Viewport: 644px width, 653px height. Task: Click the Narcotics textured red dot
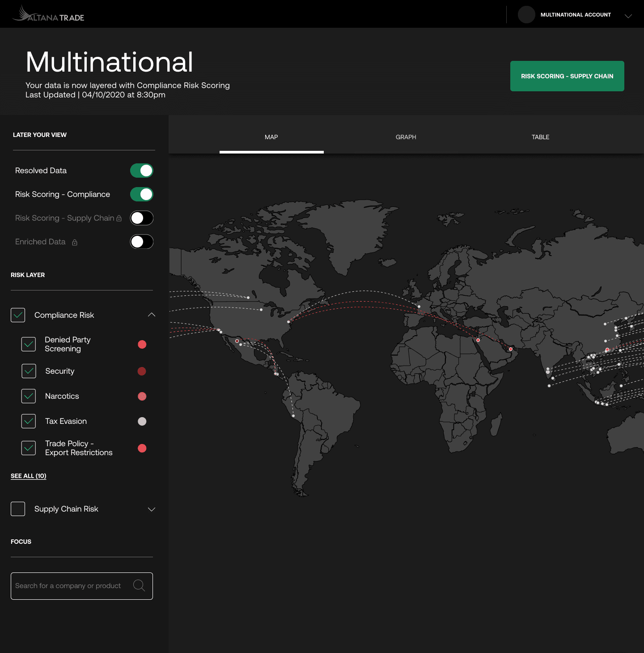click(142, 396)
